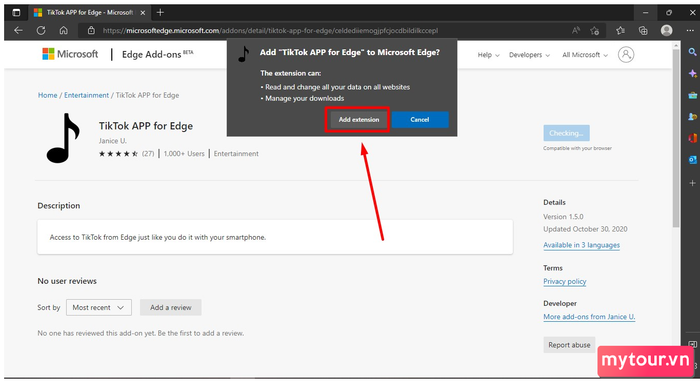Click the sidebar add plus icon
The width and height of the screenshot is (700, 385).
point(692,183)
